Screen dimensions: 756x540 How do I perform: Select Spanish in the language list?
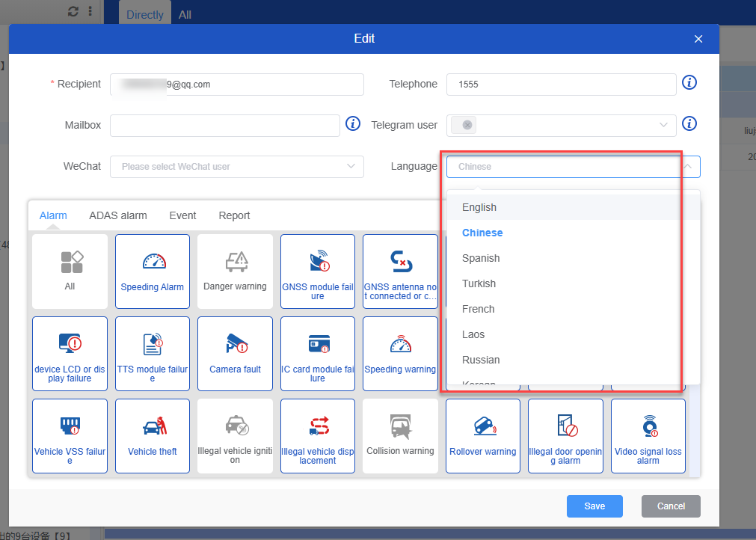click(481, 258)
